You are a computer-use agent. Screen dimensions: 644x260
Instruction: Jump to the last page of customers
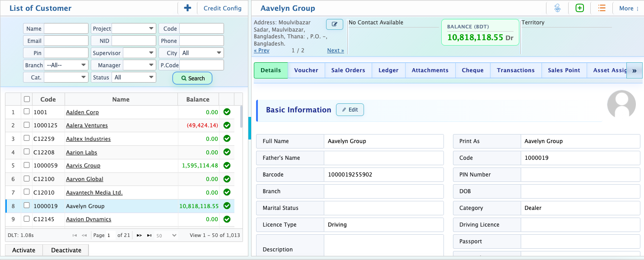coord(149,235)
